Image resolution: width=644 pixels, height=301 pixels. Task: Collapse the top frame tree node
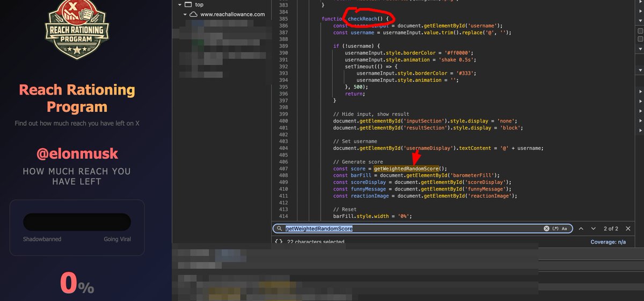[179, 5]
